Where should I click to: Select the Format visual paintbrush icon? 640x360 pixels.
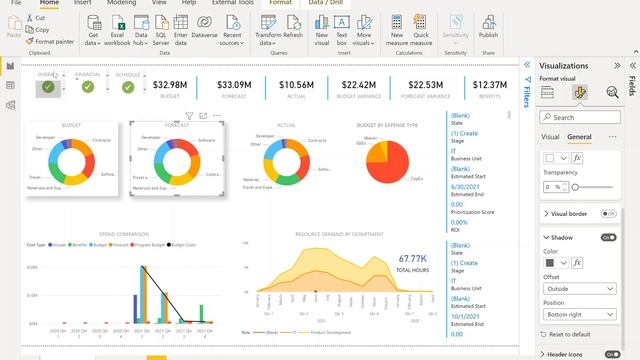pos(580,93)
